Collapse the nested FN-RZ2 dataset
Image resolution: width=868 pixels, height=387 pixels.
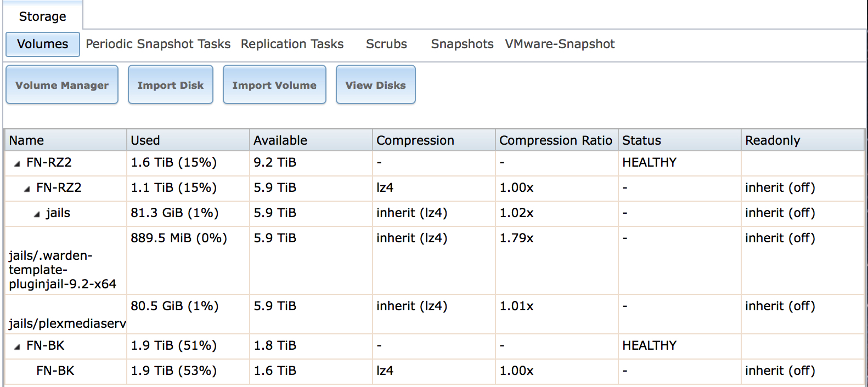click(x=27, y=189)
